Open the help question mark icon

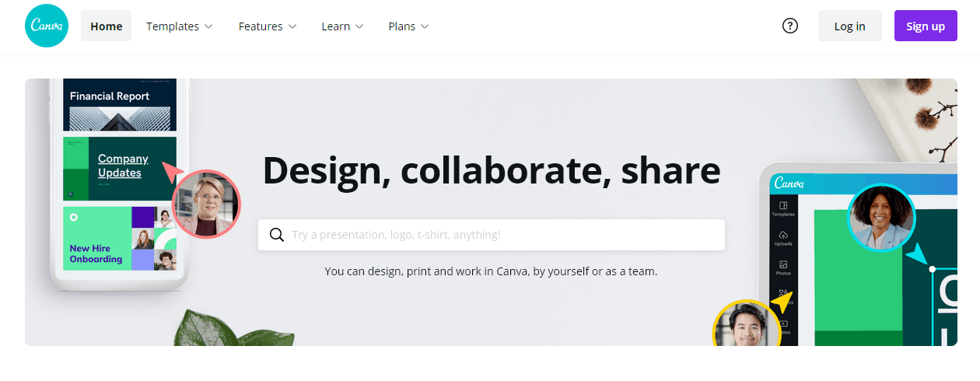[790, 26]
